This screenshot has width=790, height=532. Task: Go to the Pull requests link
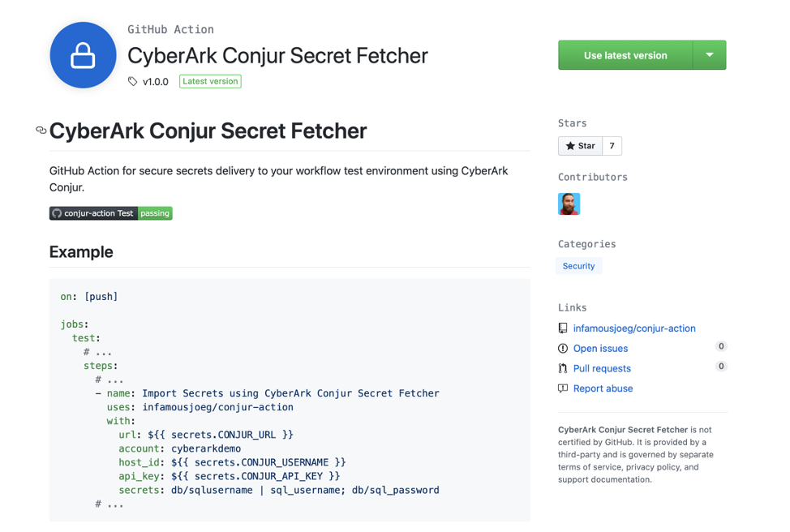click(602, 368)
